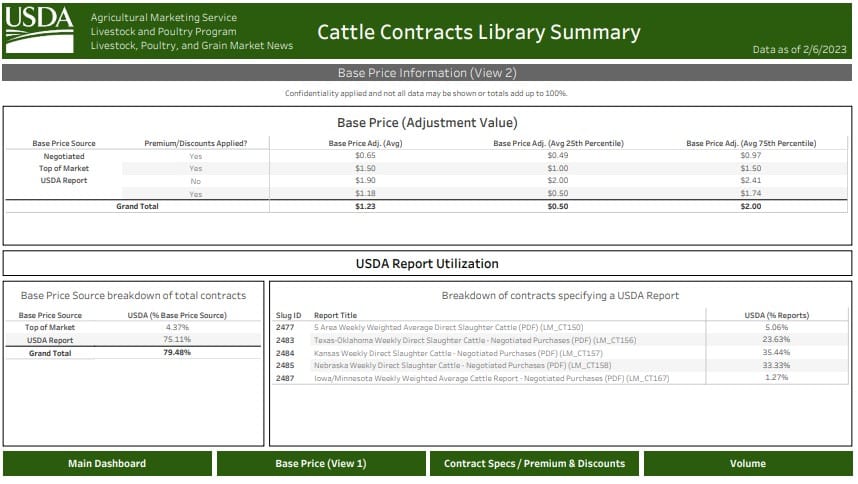Click the Premium/Discounts Applied? column header

tap(196, 143)
